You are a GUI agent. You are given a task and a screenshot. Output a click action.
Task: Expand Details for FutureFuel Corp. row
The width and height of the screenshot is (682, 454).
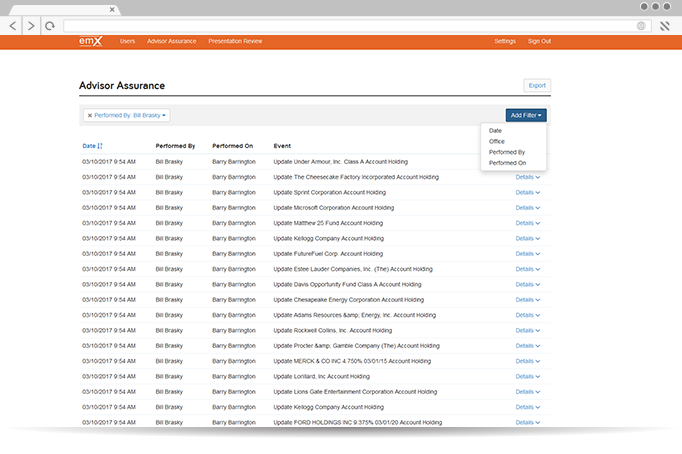click(528, 254)
